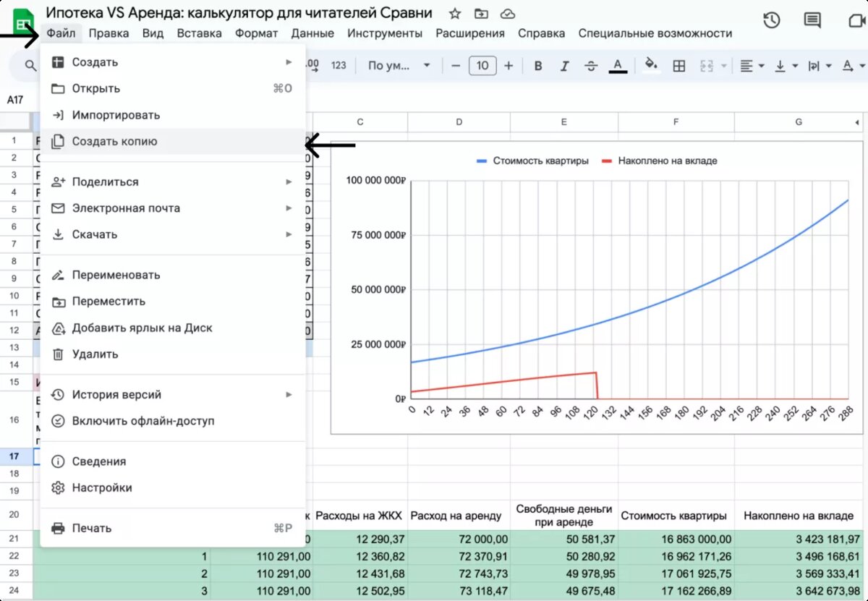Open version history clock icon

pyautogui.click(x=772, y=20)
